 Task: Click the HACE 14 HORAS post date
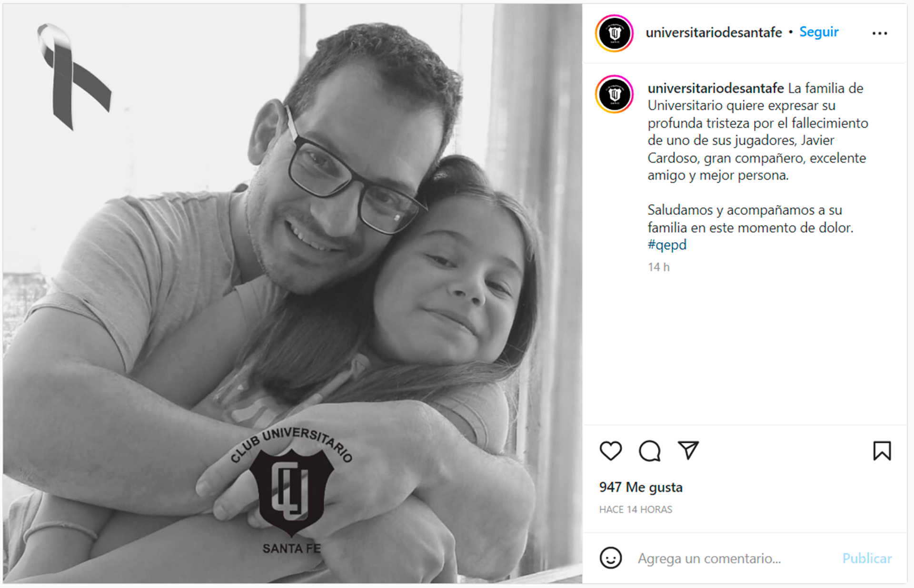click(636, 510)
